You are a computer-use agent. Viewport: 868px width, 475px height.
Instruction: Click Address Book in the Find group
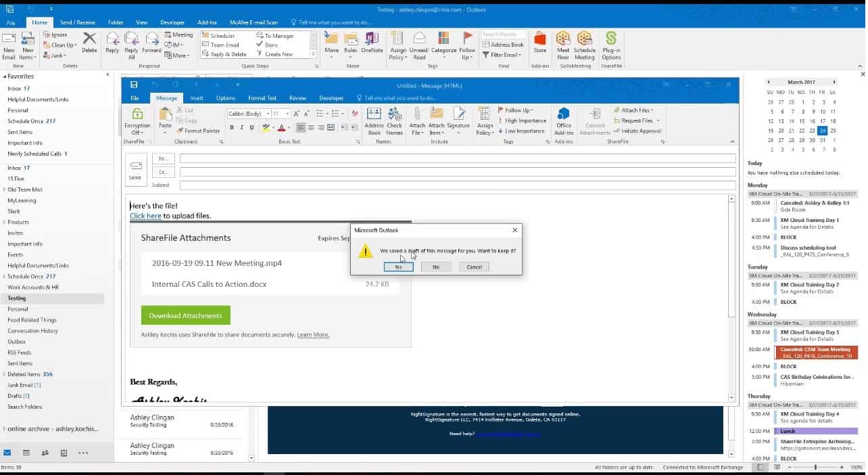pyautogui.click(x=503, y=45)
